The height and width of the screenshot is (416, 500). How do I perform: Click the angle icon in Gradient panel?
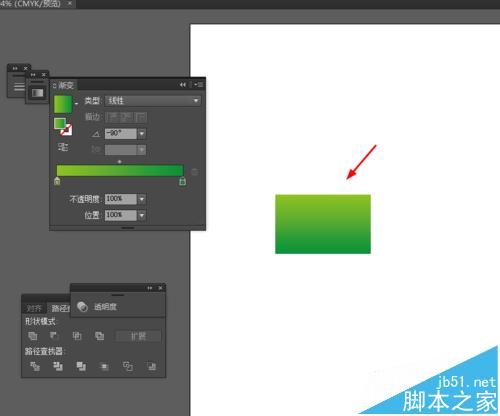[x=96, y=134]
